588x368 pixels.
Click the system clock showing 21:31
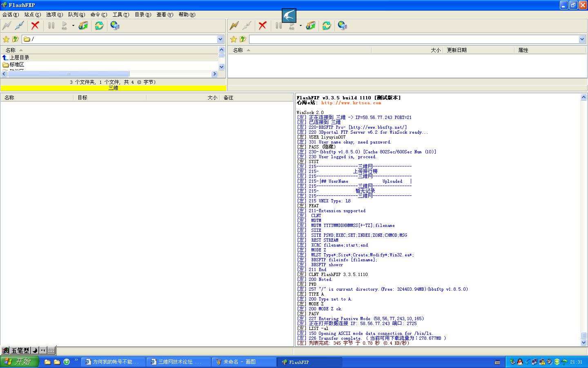pyautogui.click(x=577, y=362)
